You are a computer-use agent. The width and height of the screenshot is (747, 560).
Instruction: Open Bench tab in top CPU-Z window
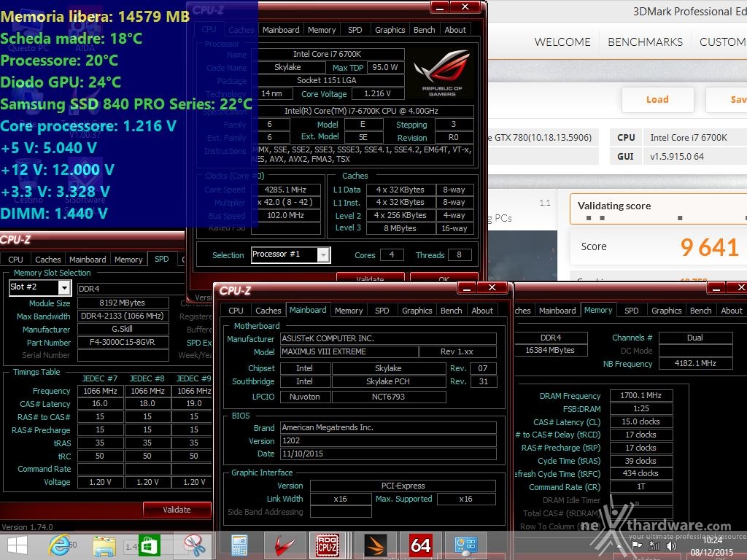(x=424, y=30)
